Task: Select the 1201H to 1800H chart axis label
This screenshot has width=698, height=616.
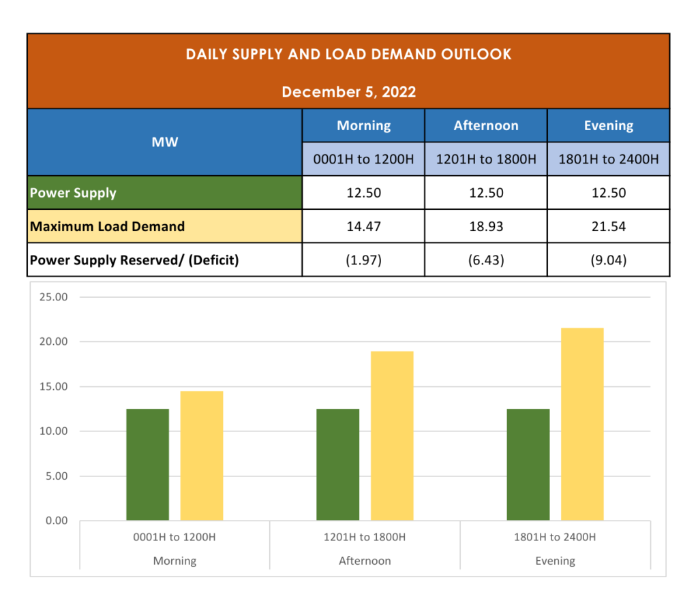Action: click(365, 537)
